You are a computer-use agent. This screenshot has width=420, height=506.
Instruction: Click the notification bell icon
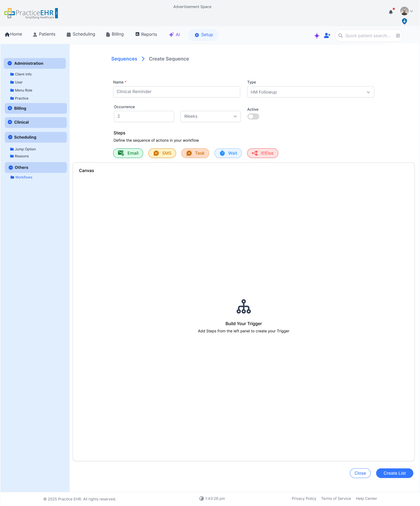pyautogui.click(x=391, y=12)
